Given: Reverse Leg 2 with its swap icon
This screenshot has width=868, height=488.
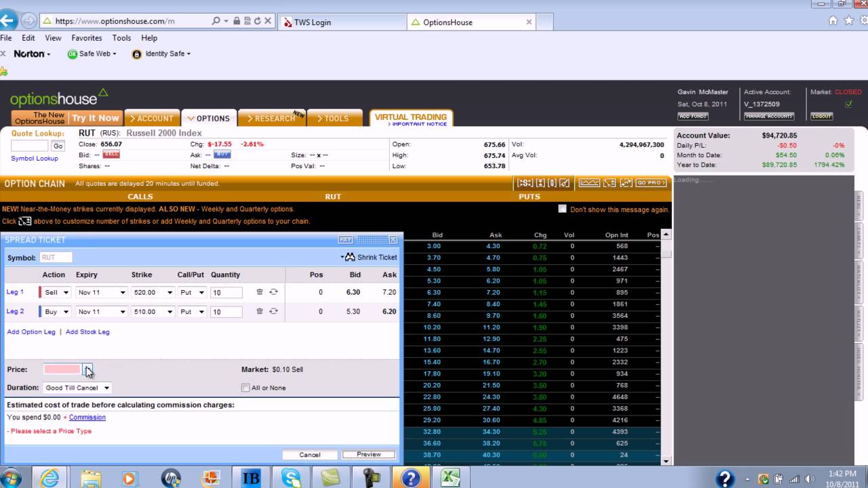Looking at the screenshot, I should 273,311.
